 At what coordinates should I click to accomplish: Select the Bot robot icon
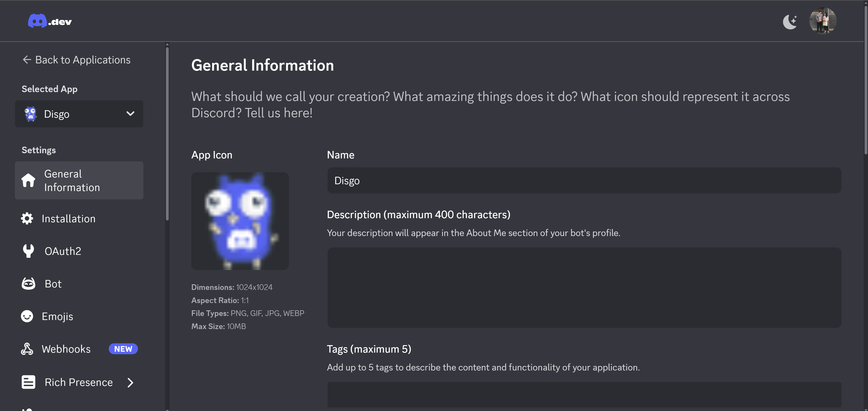[28, 284]
